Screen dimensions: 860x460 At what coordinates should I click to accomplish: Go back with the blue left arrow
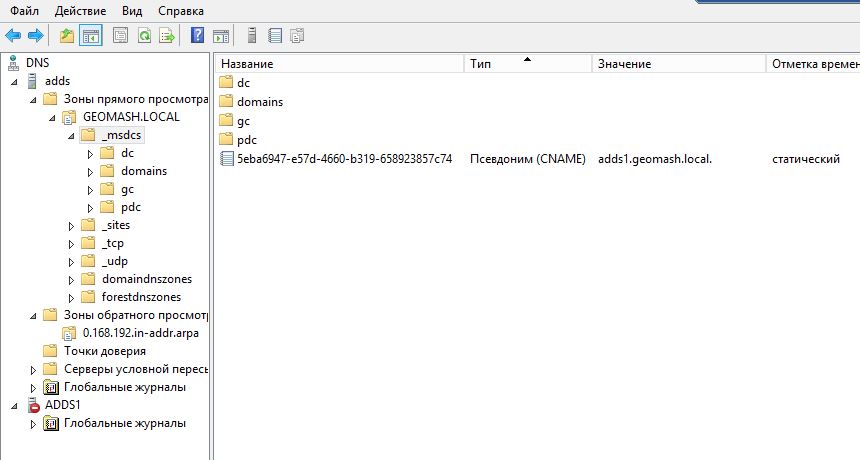[x=13, y=36]
